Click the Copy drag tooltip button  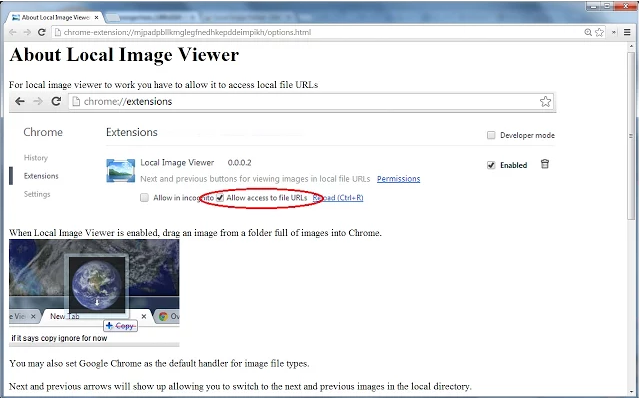(x=121, y=326)
